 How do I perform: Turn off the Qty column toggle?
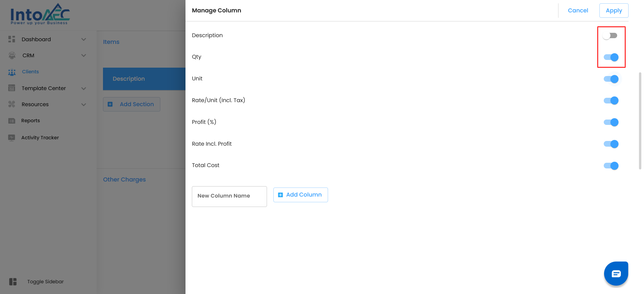[611, 57]
